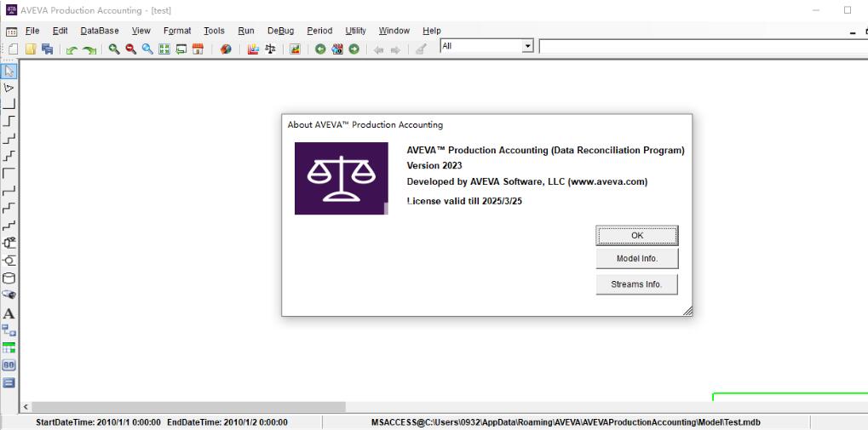Click the purple scales logo image
Screen dimensions: 868x430
[x=342, y=178]
